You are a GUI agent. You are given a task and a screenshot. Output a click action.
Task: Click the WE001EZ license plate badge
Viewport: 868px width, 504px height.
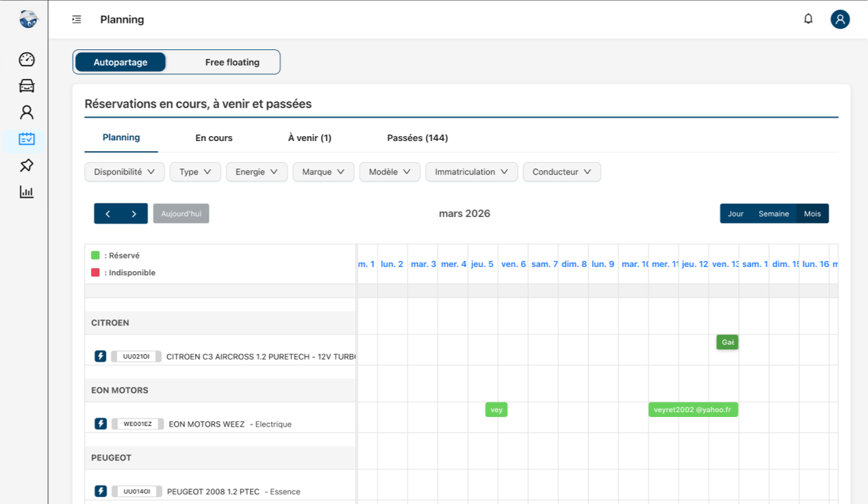pos(138,424)
